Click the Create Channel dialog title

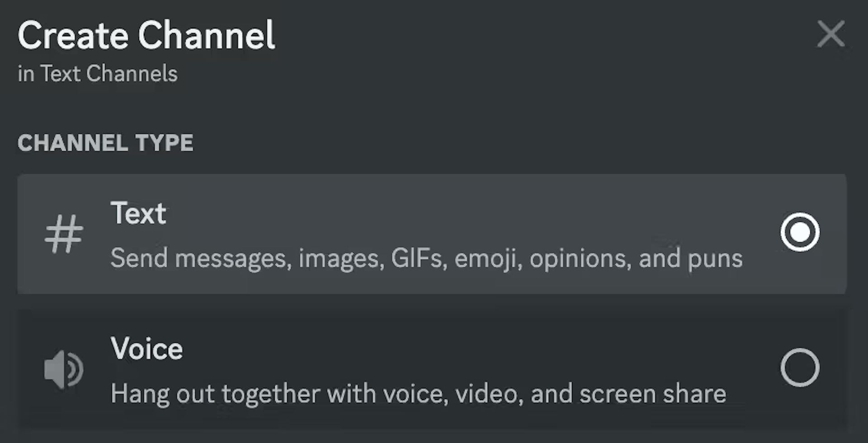click(x=146, y=35)
